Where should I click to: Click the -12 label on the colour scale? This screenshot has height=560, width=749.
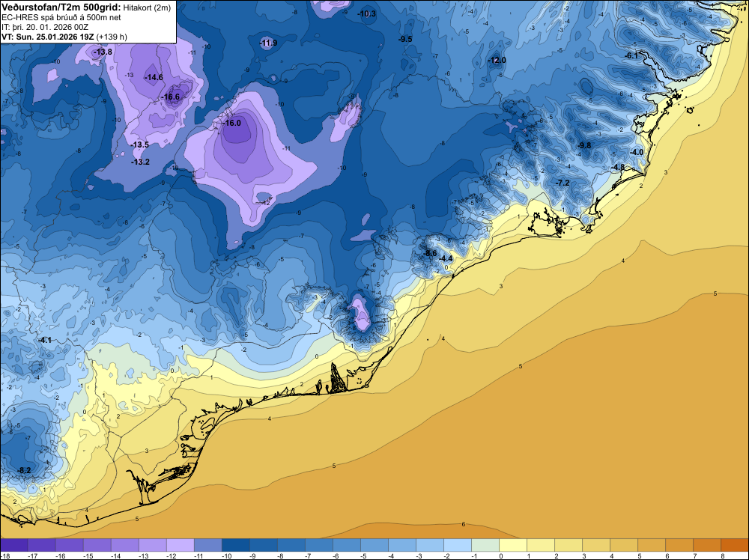point(171,556)
